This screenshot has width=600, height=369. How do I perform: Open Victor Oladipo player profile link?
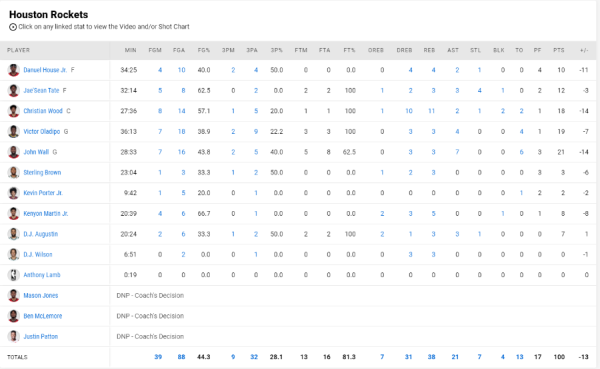[x=42, y=132]
